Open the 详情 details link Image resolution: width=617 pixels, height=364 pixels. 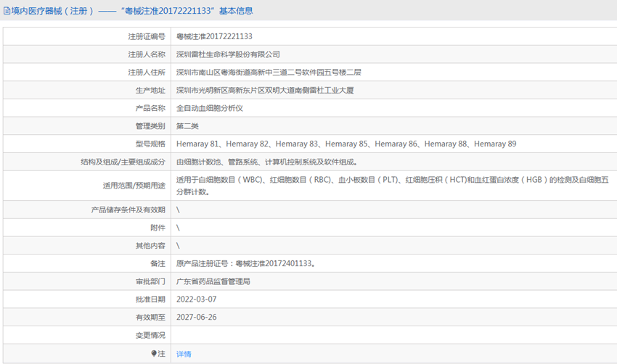click(x=184, y=354)
